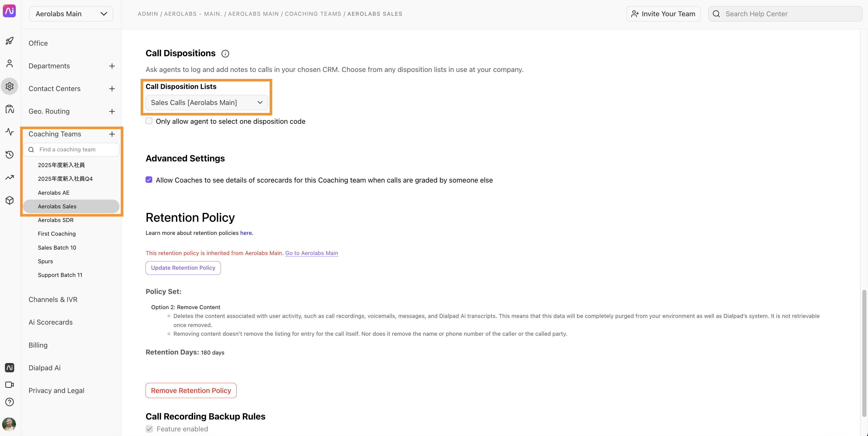Enable Only allow agent one disposition code

tap(149, 121)
